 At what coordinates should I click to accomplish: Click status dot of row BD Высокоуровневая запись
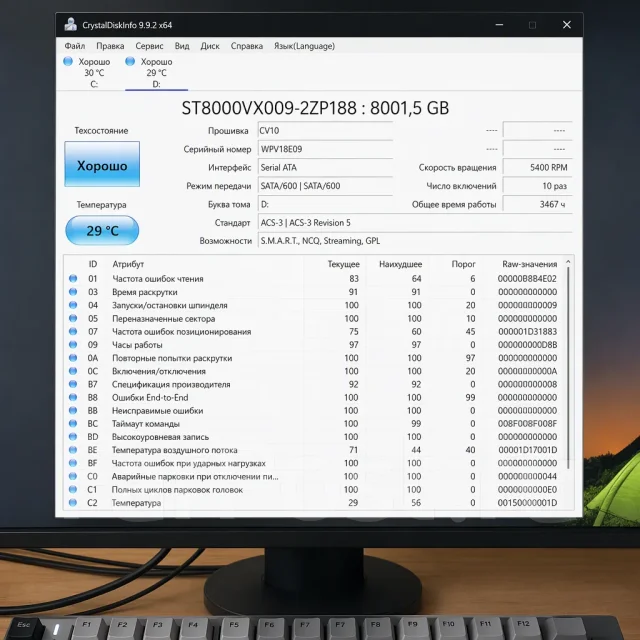(x=73, y=436)
